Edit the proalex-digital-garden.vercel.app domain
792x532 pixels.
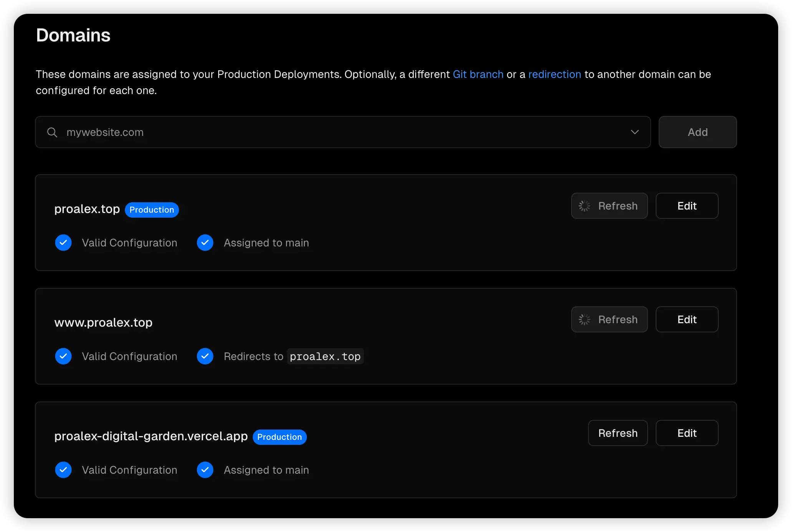coord(687,433)
